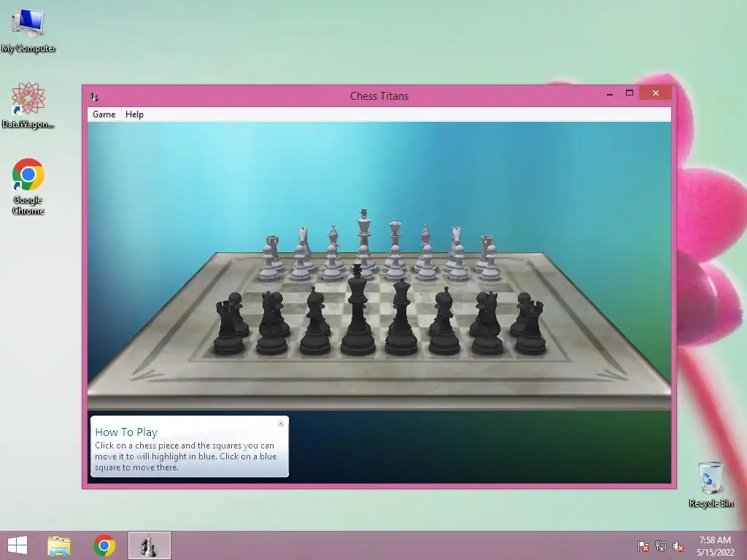Screen dimensions: 747x560
Task: Open the Game menu in Chess Titans
Action: point(104,114)
